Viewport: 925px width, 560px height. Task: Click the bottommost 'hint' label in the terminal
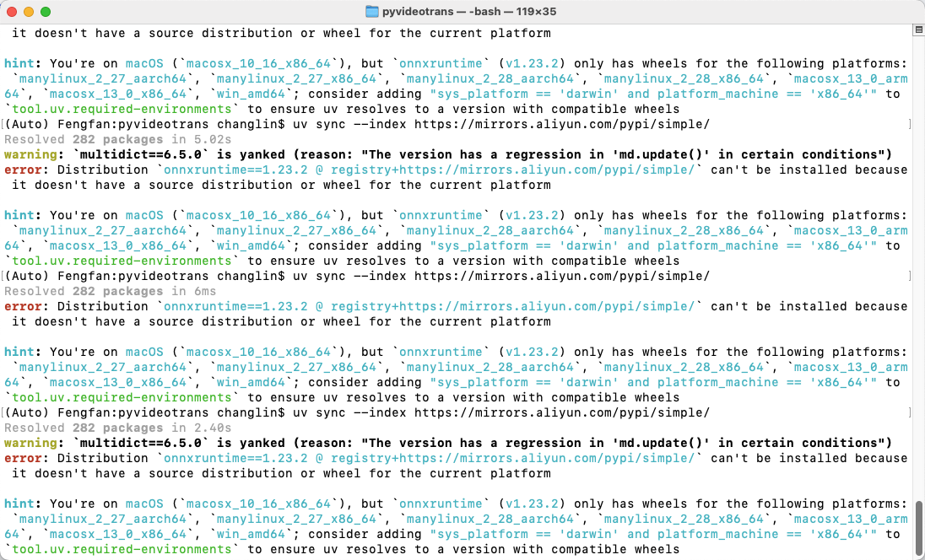[19, 503]
